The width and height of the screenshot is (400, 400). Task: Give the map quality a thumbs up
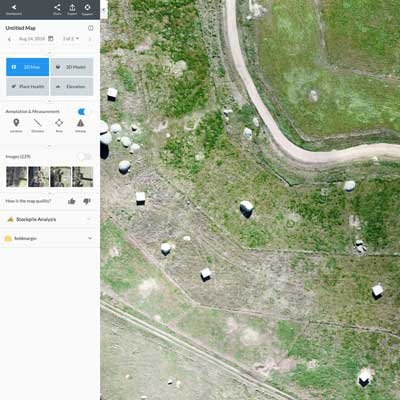[71, 201]
